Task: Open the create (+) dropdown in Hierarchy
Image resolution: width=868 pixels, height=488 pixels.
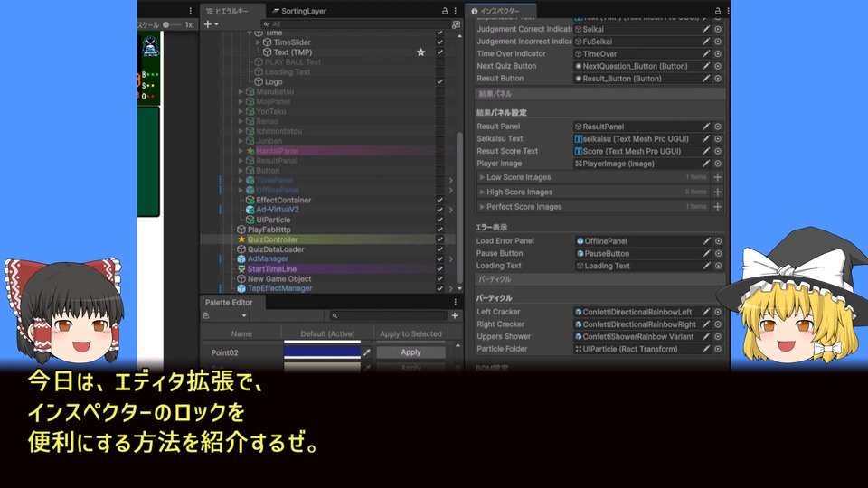Action: pyautogui.click(x=211, y=24)
